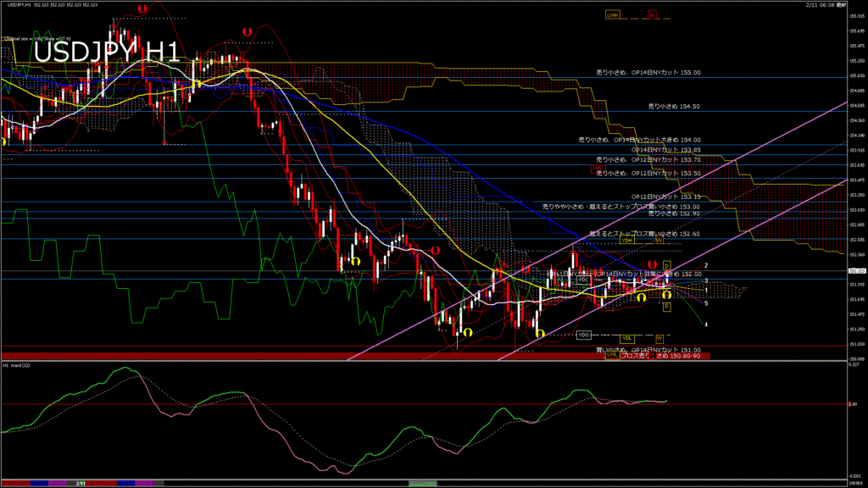Click the red sell-arrow signal beside upper D marker

(653, 264)
